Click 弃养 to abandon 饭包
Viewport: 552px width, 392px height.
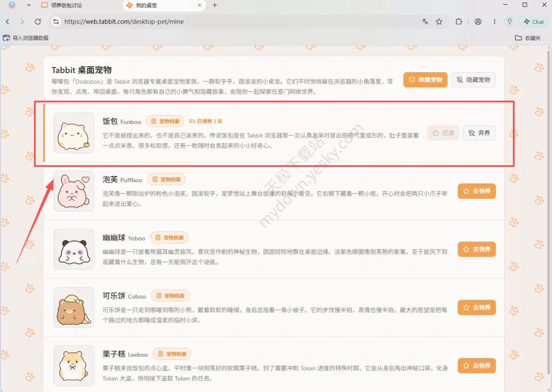click(479, 133)
